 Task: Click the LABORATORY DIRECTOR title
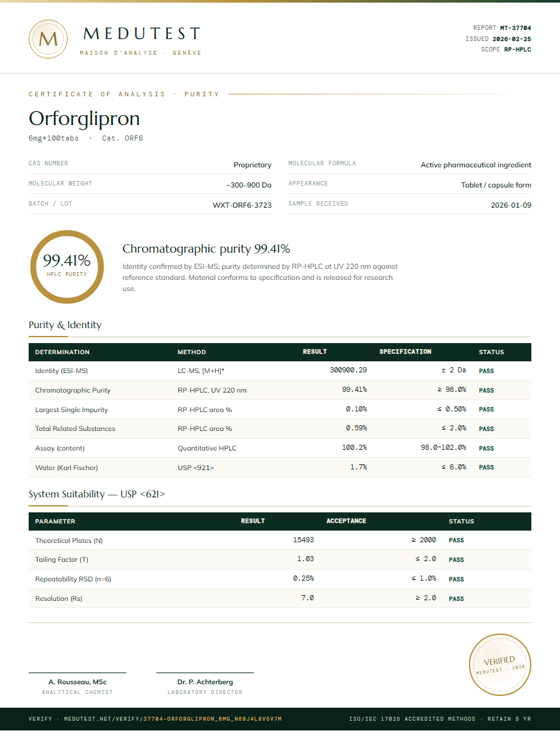[x=205, y=692]
